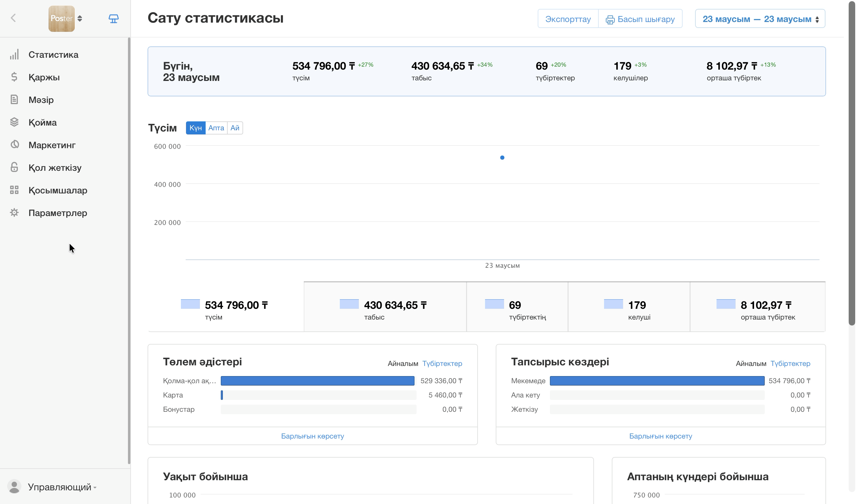This screenshot has height=504, width=857.
Task: Click the color swatch next to табыс
Action: [350, 304]
